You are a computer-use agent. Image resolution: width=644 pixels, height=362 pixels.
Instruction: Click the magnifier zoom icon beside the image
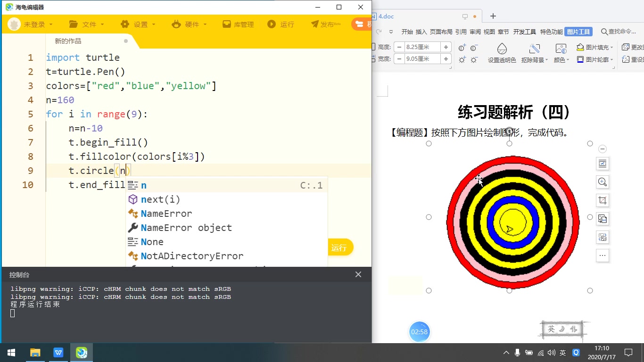click(602, 182)
